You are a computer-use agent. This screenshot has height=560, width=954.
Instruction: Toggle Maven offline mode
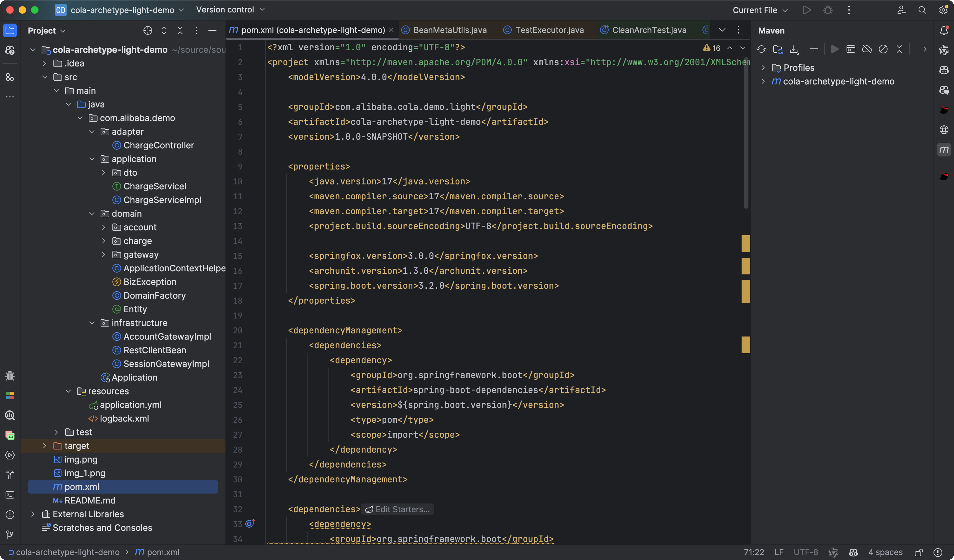(867, 49)
